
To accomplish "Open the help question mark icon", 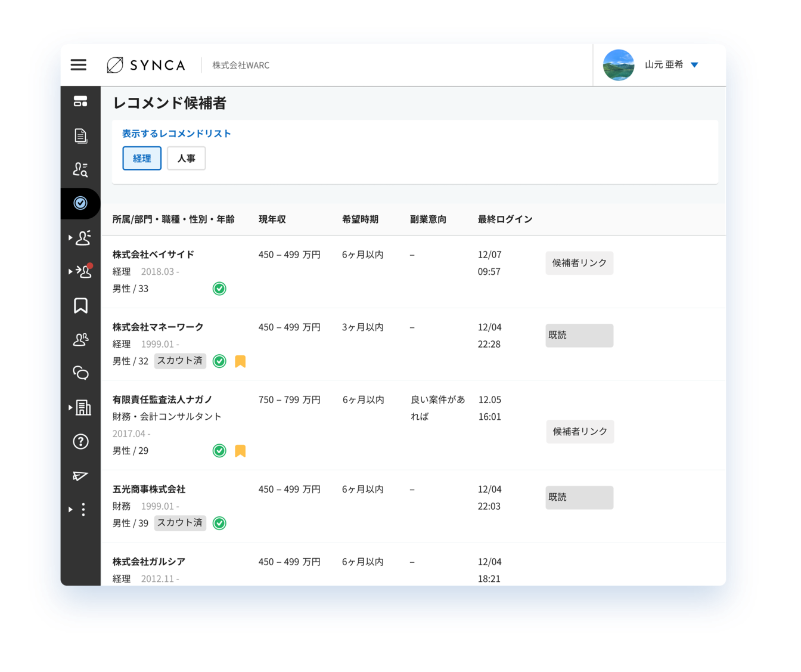I will click(x=80, y=442).
